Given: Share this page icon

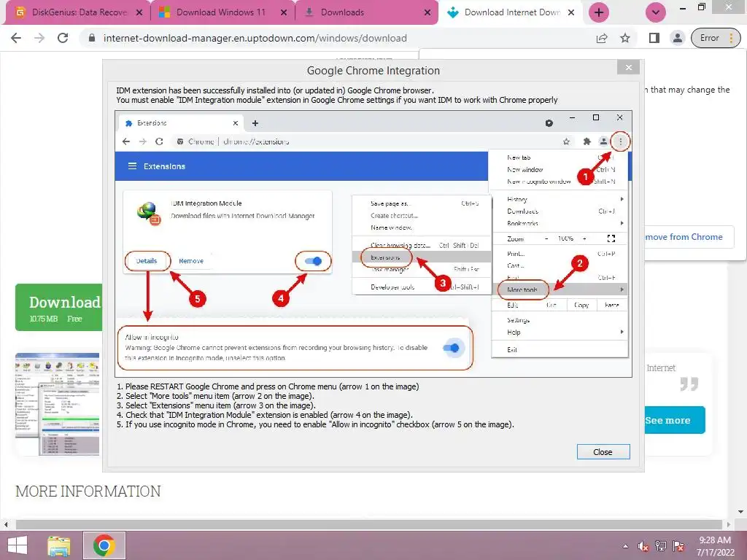Looking at the screenshot, I should click(602, 38).
